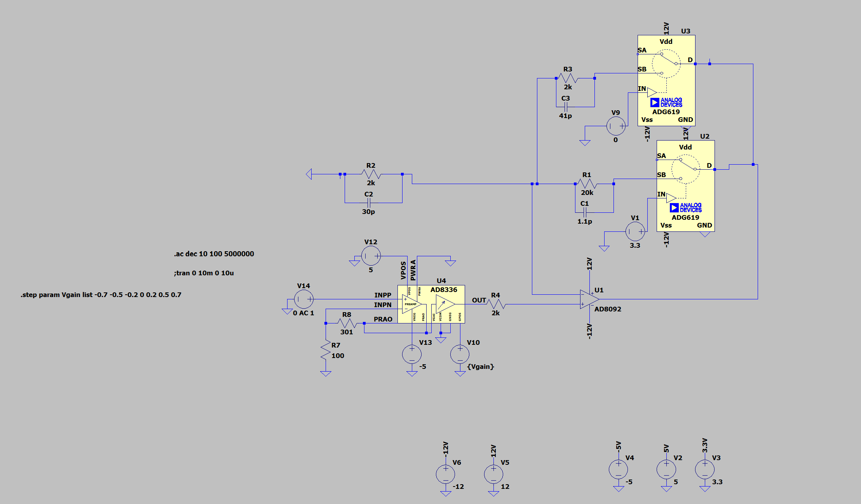Click the 3.3 value below V1
Screen dimensions: 861x504
[x=635, y=245]
